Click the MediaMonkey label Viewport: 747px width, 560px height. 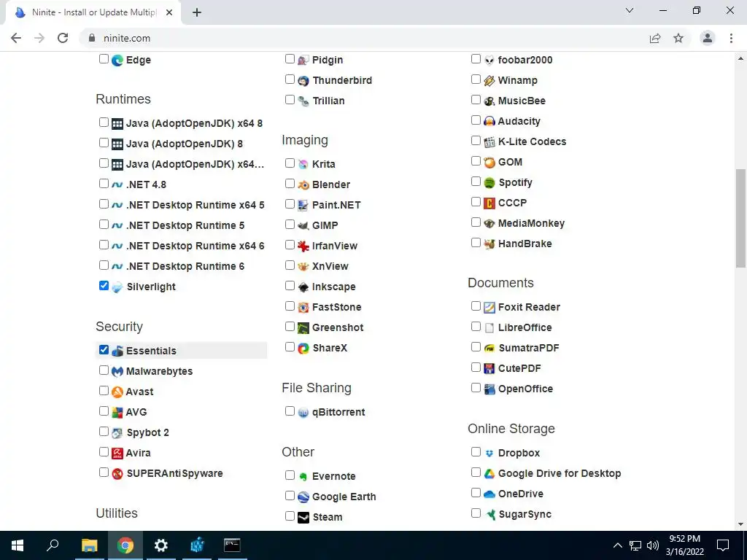pos(531,223)
